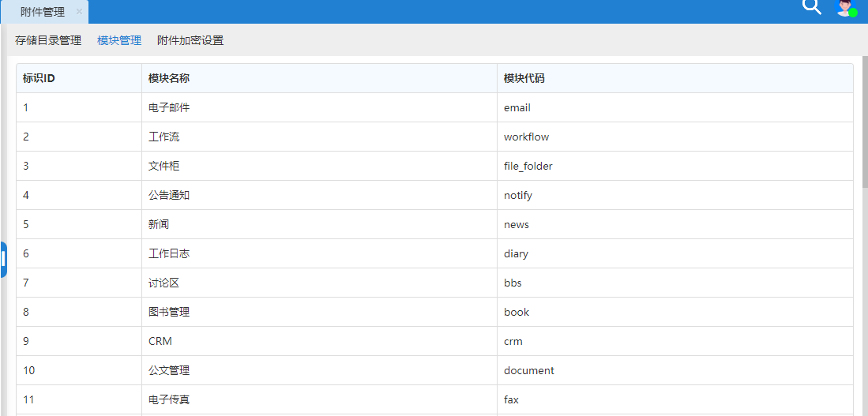Screen dimensions: 868x416
Task: Click ID cell 7 in 讨论区 row
Action: click(x=79, y=283)
